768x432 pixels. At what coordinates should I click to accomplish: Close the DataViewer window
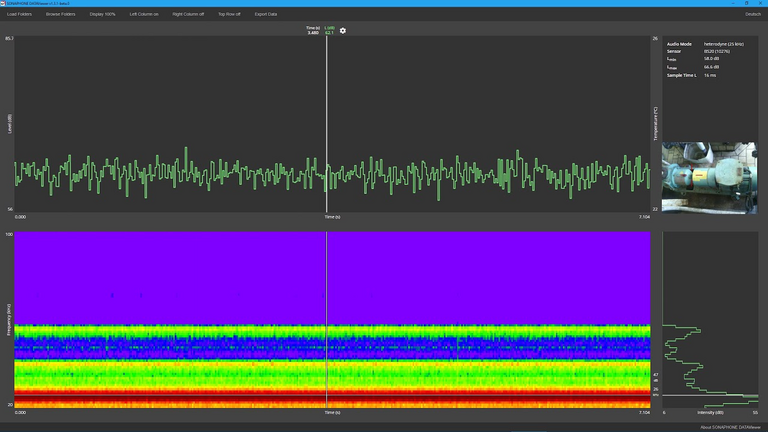pyautogui.click(x=761, y=3)
